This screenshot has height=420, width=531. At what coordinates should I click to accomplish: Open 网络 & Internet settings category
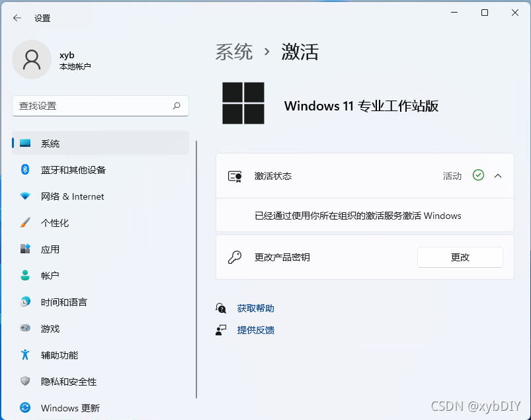[x=101, y=196]
